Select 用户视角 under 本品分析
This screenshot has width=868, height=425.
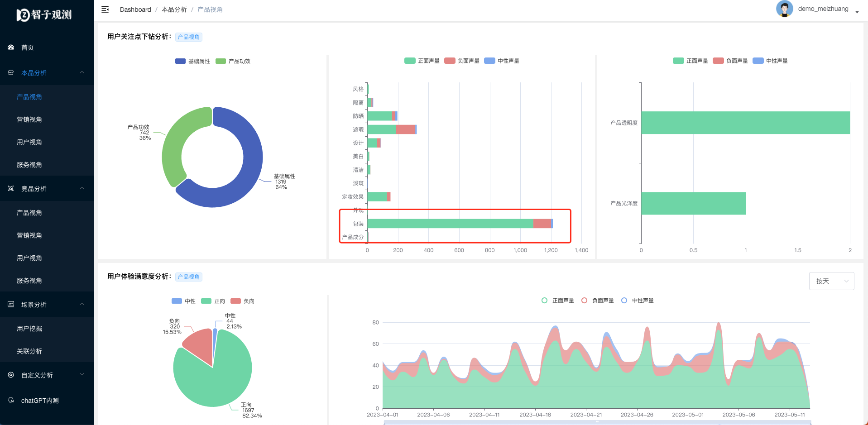[47, 142]
